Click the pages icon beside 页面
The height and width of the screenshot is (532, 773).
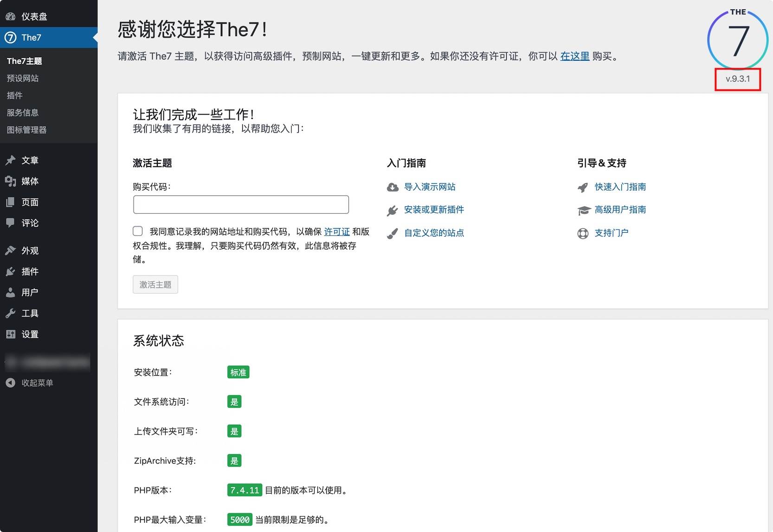tap(10, 202)
